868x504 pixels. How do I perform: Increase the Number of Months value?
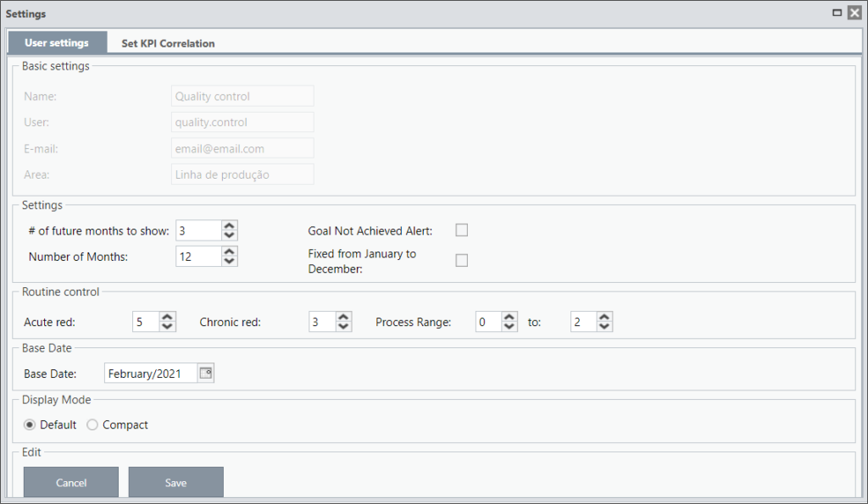click(x=229, y=252)
